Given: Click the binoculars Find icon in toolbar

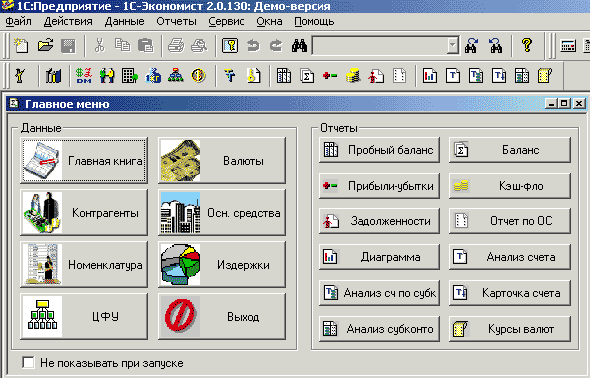Looking at the screenshot, I should click(299, 46).
